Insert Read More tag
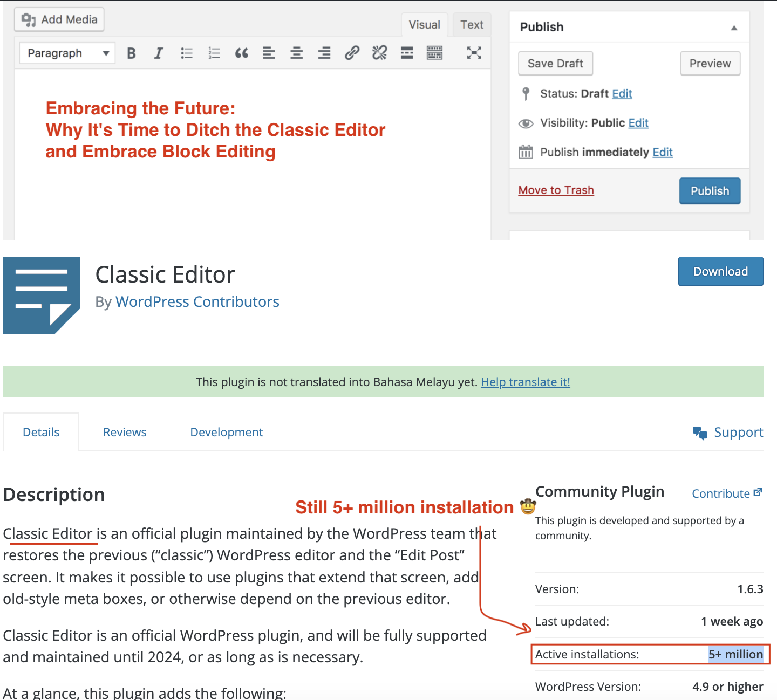 point(407,53)
